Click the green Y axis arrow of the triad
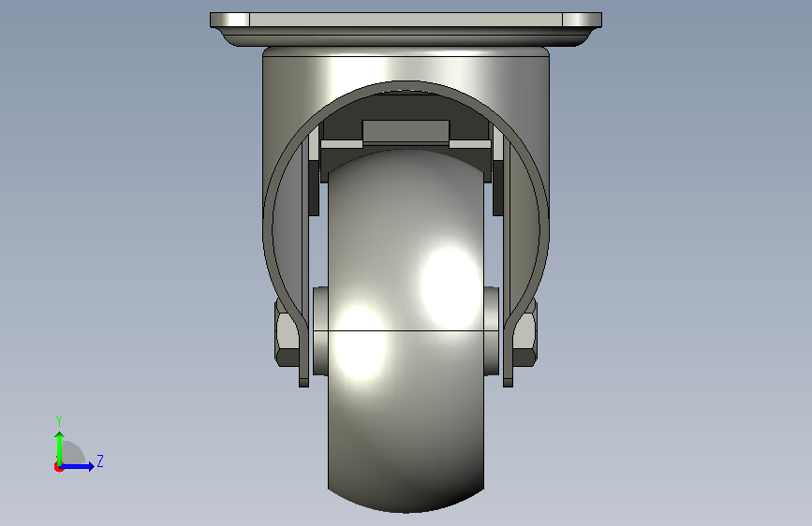812x526 pixels. coord(59,447)
